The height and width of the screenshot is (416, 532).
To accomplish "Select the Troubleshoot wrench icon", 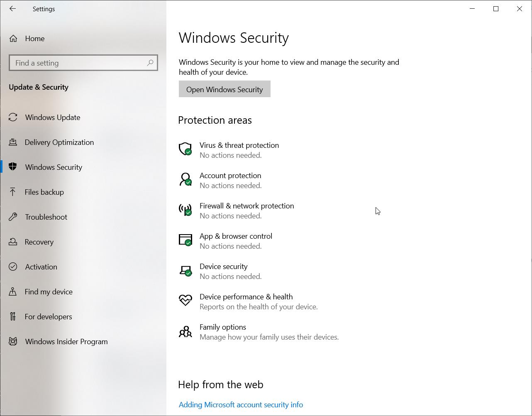I will pos(13,217).
